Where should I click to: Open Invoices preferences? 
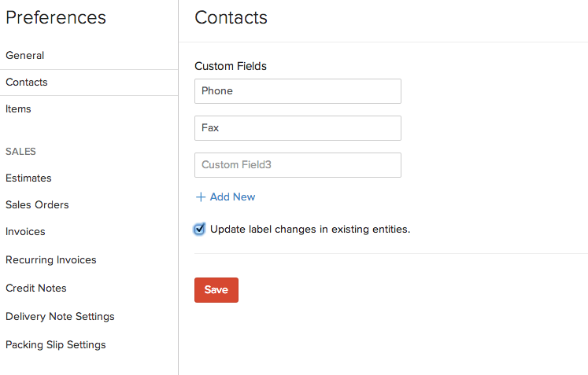click(25, 232)
